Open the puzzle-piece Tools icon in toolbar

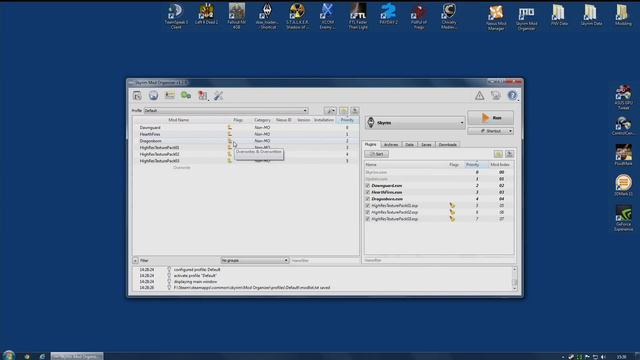coord(202,96)
